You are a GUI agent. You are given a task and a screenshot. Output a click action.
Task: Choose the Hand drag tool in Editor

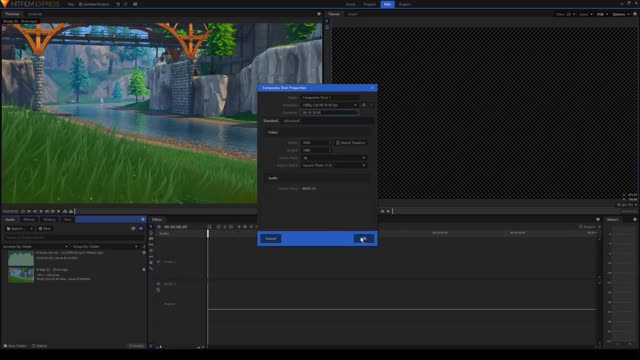(151, 233)
